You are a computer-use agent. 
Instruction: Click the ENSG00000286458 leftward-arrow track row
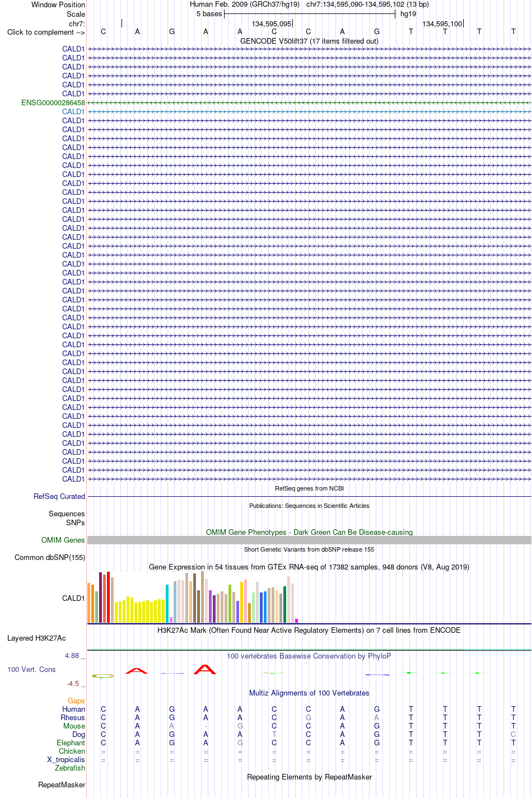click(309, 102)
